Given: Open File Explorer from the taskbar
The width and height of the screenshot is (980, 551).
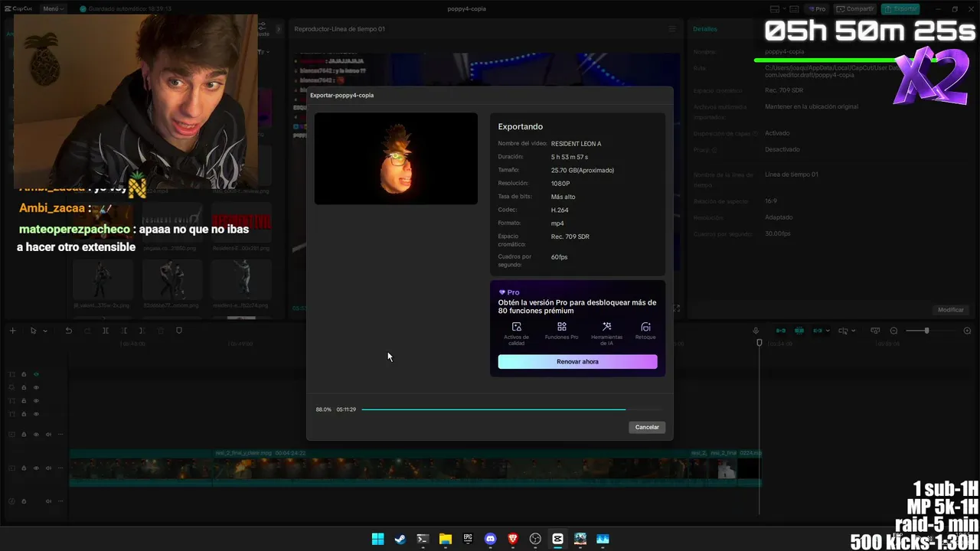Looking at the screenshot, I should (445, 539).
